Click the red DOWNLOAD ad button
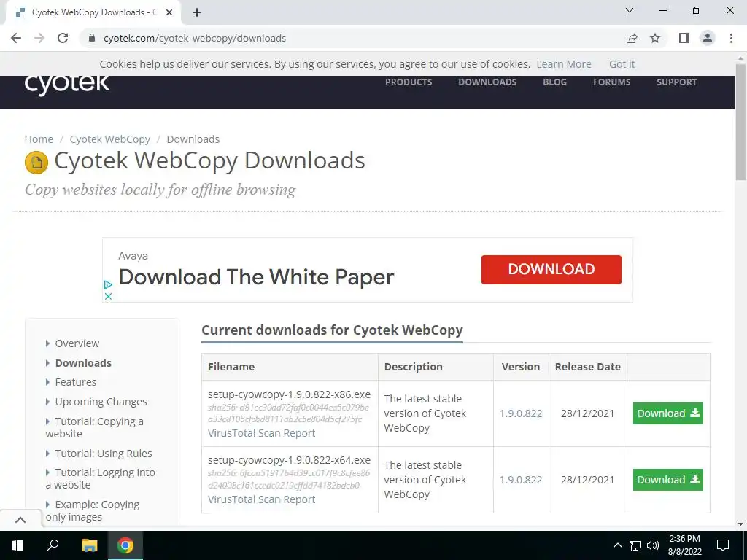 tap(551, 270)
